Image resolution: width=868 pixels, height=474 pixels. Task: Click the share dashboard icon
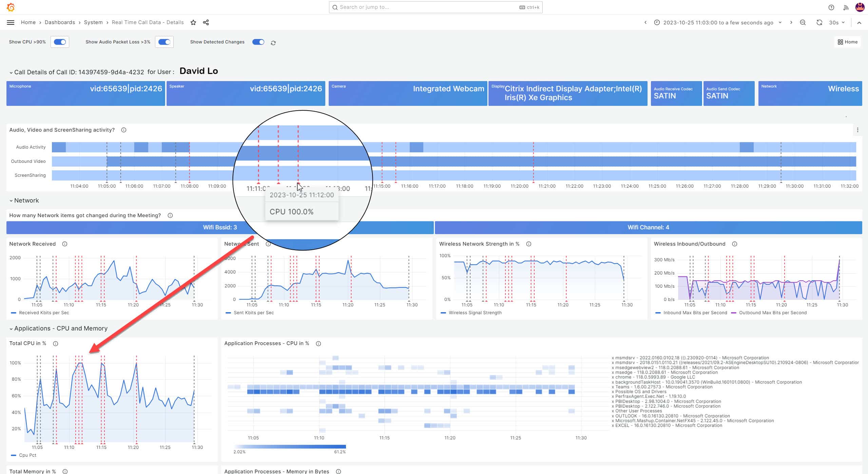[206, 22]
